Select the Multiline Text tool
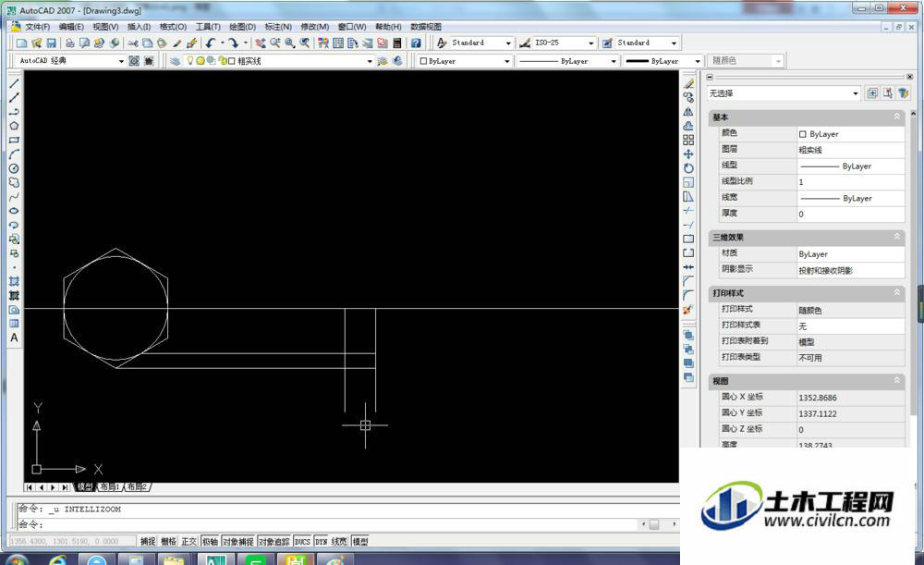 click(x=14, y=338)
